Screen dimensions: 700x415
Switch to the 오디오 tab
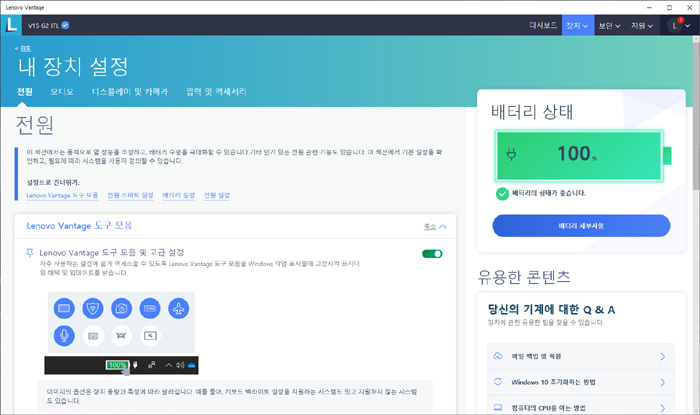click(62, 91)
